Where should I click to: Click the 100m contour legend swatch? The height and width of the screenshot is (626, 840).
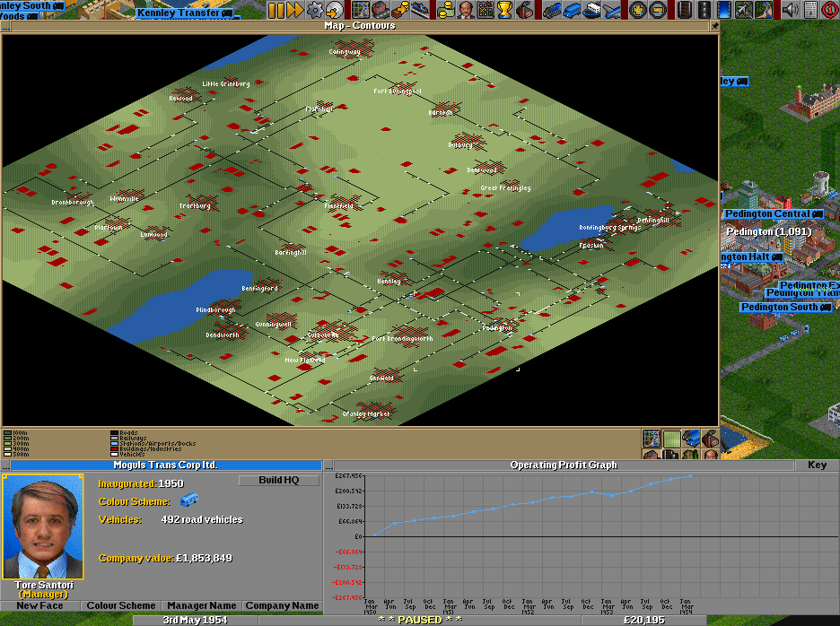(7, 432)
